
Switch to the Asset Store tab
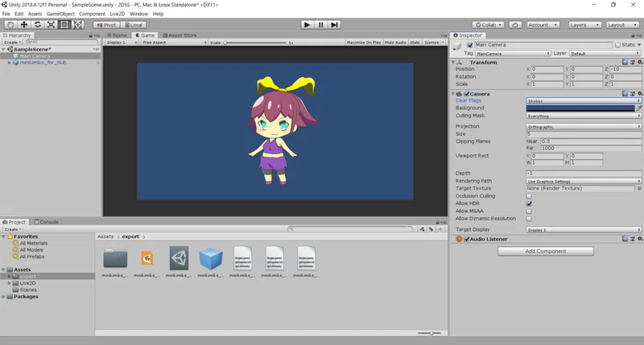point(180,35)
